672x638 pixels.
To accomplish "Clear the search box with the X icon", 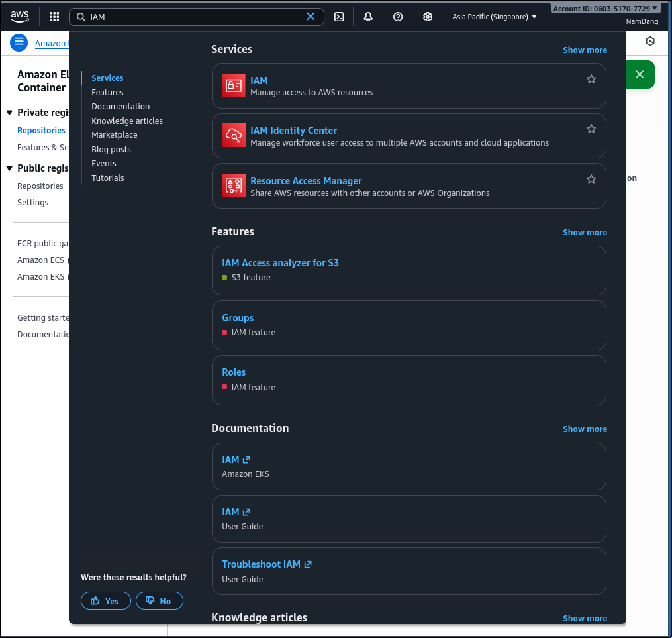I will pyautogui.click(x=311, y=16).
